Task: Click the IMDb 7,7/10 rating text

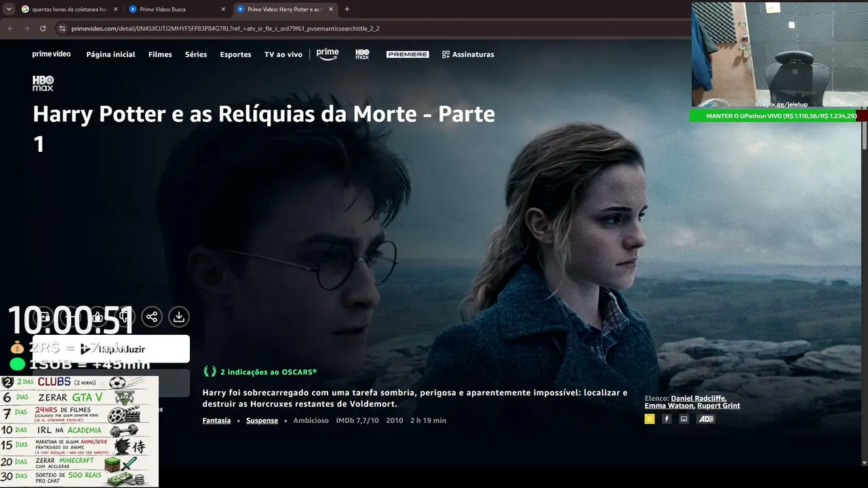Action: [x=358, y=420]
